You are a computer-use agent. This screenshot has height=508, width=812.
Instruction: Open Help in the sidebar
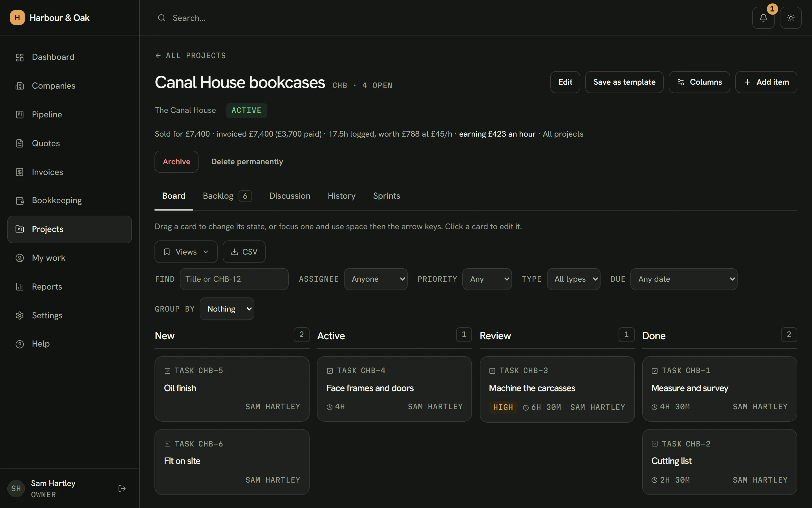point(69,344)
